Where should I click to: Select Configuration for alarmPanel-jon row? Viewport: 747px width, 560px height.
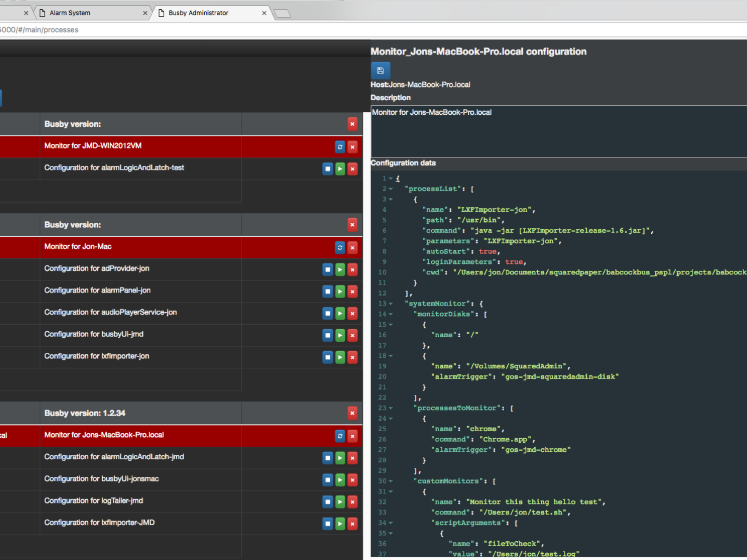click(181, 291)
